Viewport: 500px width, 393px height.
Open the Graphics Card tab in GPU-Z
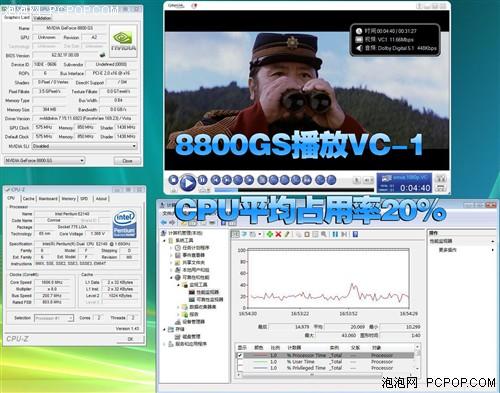[x=17, y=17]
